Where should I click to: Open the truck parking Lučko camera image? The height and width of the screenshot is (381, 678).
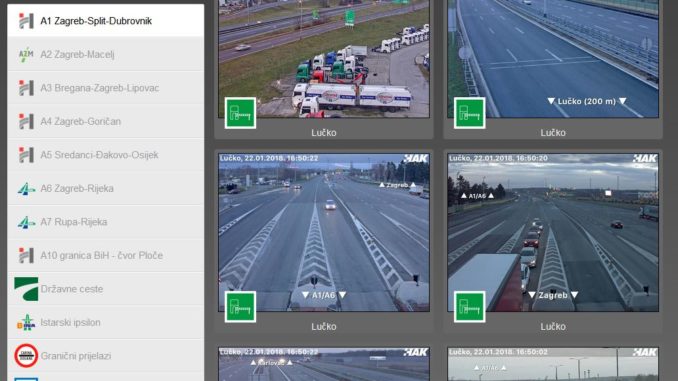coord(324,58)
